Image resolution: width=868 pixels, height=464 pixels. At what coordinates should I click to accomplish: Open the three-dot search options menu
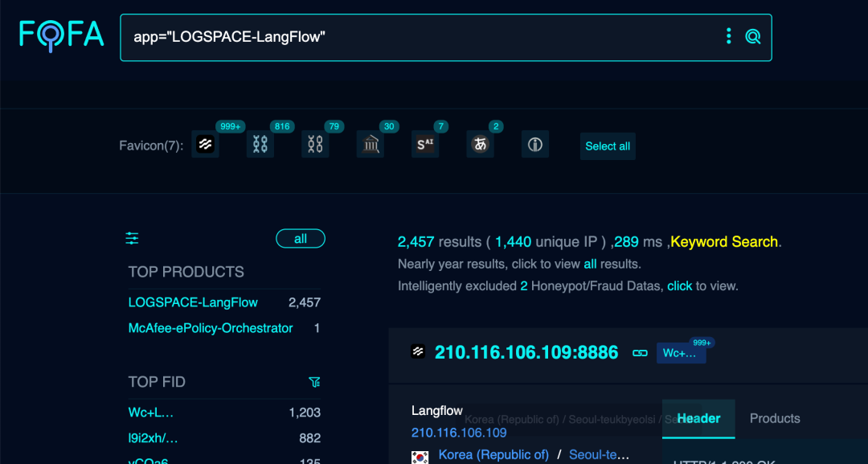tap(728, 36)
